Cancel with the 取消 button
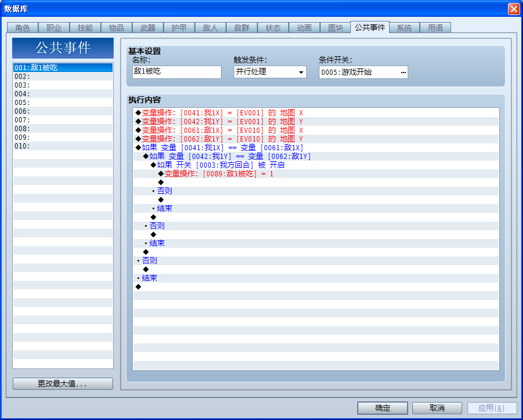This screenshot has height=420, width=523. click(x=437, y=408)
